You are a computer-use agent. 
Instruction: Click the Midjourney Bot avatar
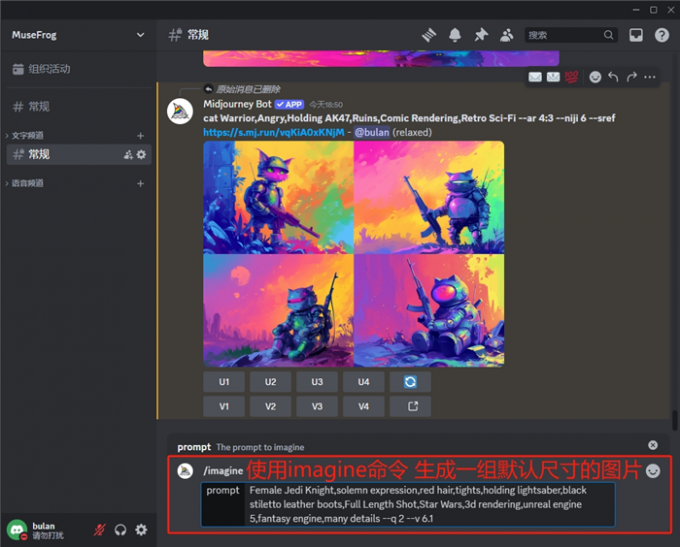(180, 111)
